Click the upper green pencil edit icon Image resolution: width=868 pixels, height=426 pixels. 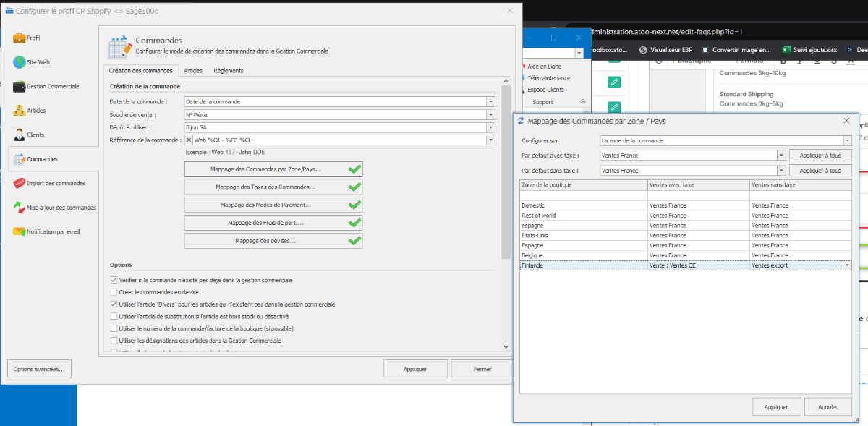(613, 82)
